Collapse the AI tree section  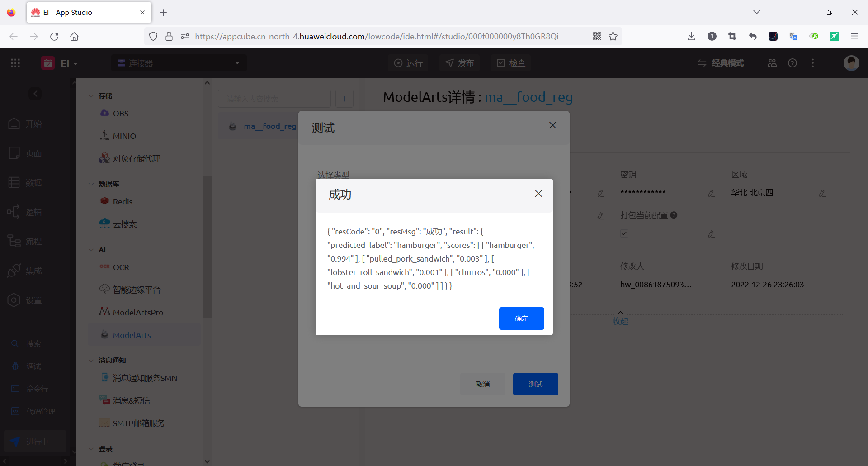[x=91, y=250]
